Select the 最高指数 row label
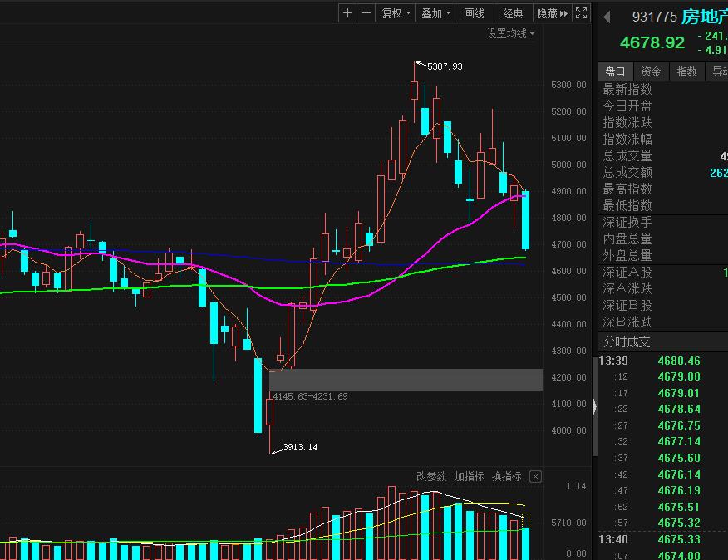Viewport: 728px width, 560px height. (x=627, y=189)
